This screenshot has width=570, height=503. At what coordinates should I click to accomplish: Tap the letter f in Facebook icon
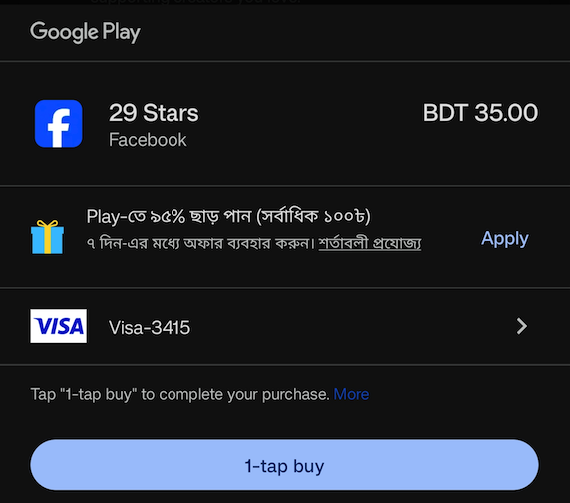coord(59,128)
